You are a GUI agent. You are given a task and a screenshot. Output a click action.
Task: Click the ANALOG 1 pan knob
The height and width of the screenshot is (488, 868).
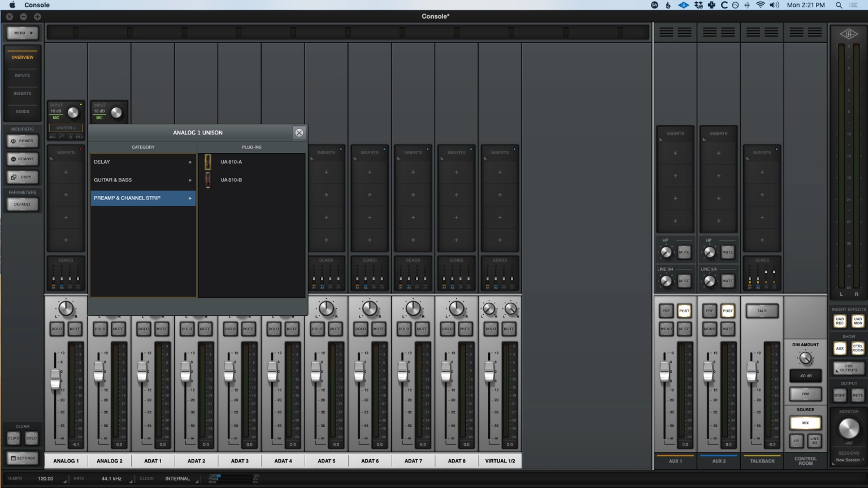[66, 308]
